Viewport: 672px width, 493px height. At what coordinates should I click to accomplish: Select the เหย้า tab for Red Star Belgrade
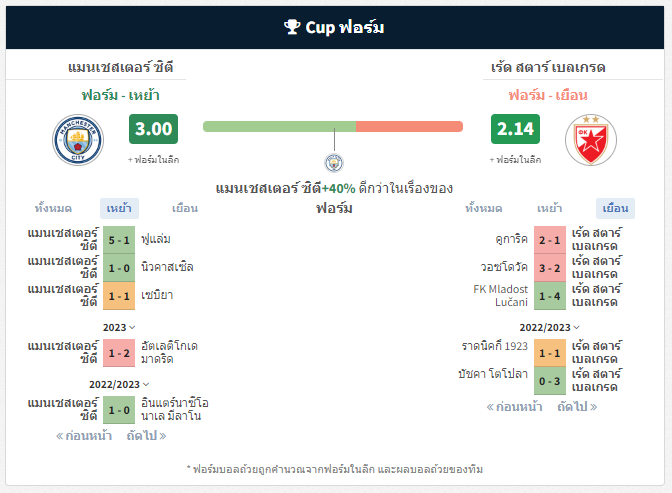pos(549,208)
